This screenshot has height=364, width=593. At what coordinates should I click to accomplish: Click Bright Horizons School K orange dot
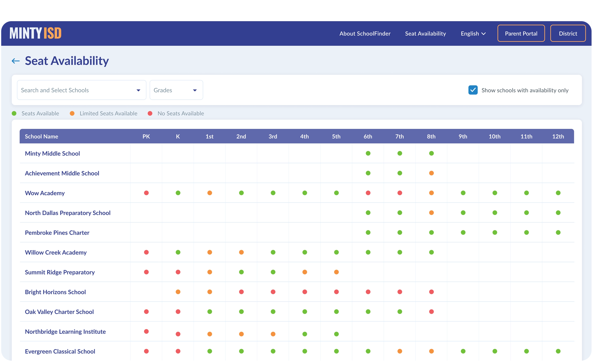click(x=178, y=292)
